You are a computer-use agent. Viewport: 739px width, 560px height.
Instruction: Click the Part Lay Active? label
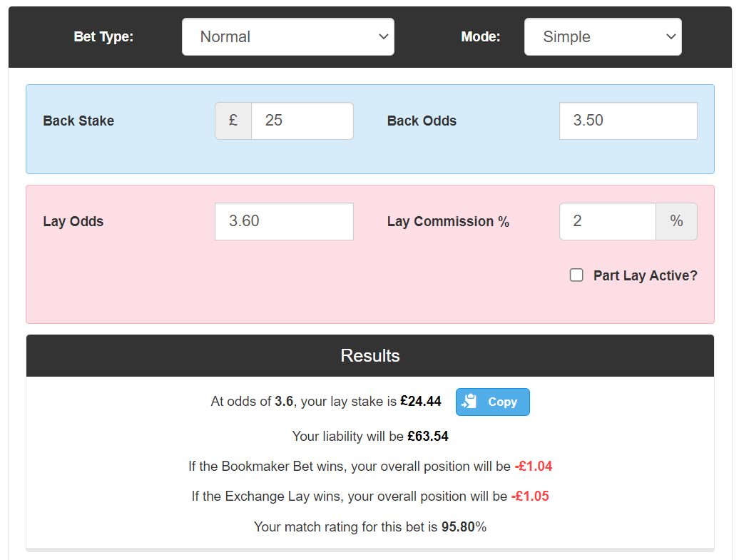pyautogui.click(x=646, y=275)
